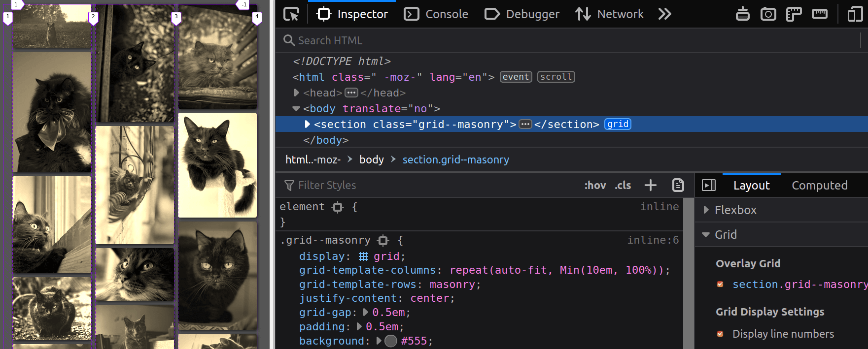Screen dimensions: 868x349
Task: Click highlight icon next to .grid--masonry selector
Action: point(383,240)
